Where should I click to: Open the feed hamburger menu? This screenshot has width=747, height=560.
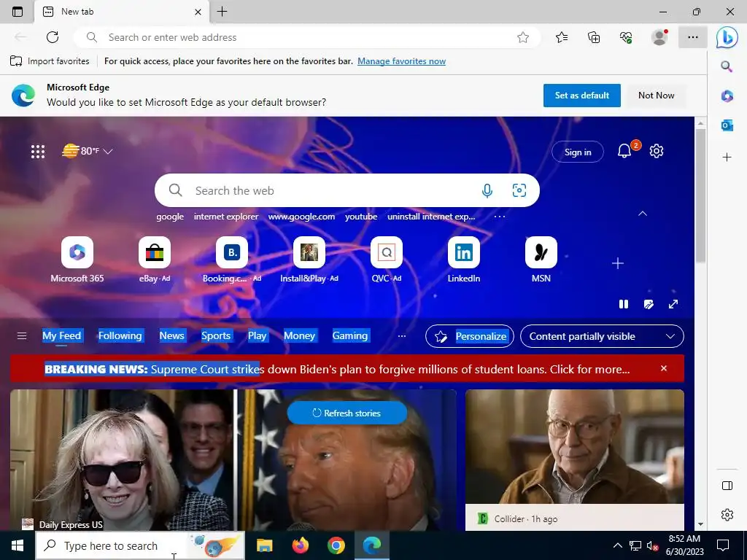(x=22, y=336)
